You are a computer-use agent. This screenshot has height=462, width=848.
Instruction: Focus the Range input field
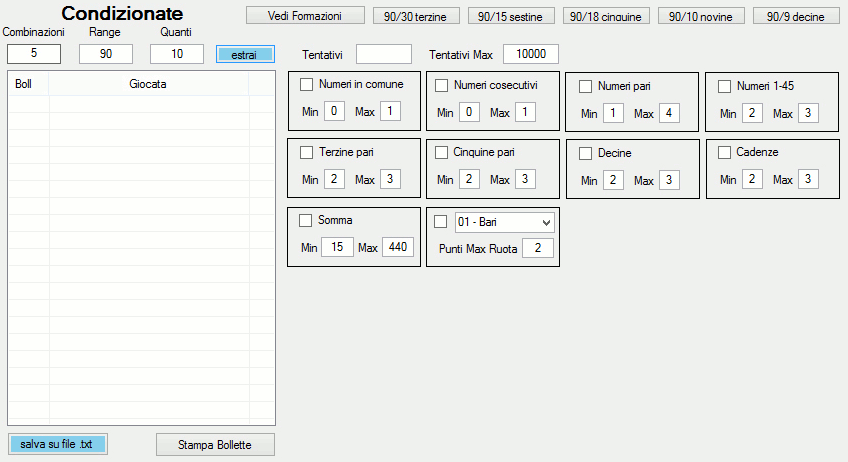point(106,54)
